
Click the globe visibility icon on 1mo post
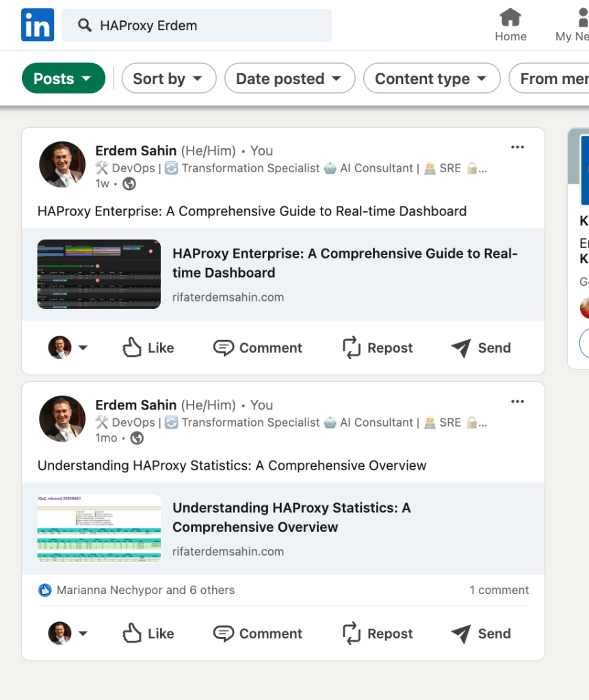[x=137, y=438]
